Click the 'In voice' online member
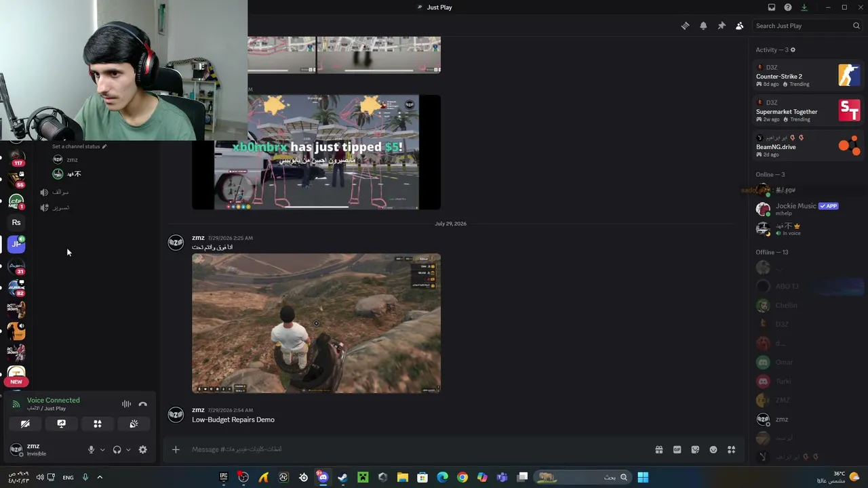The height and width of the screenshot is (488, 868). (x=808, y=228)
